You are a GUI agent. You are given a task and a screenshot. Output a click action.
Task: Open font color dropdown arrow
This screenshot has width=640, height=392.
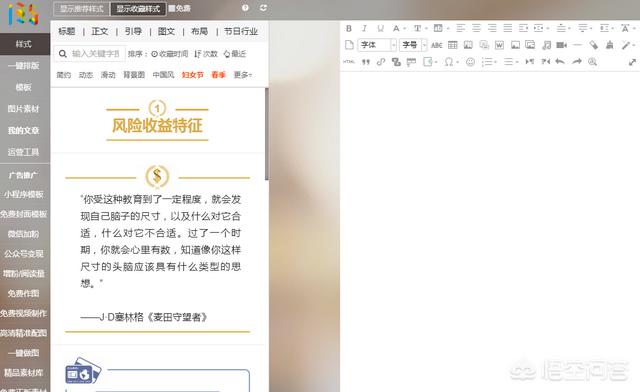click(404, 29)
